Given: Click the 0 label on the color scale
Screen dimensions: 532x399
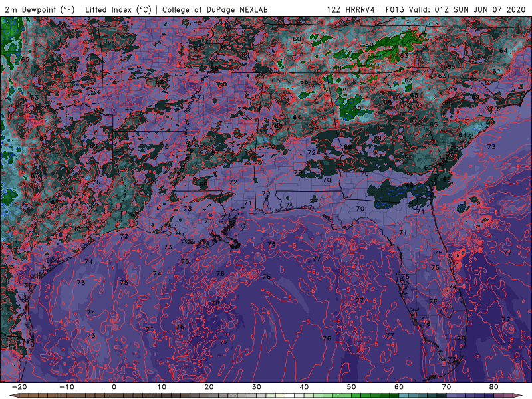Looking at the screenshot, I should click(x=114, y=387).
